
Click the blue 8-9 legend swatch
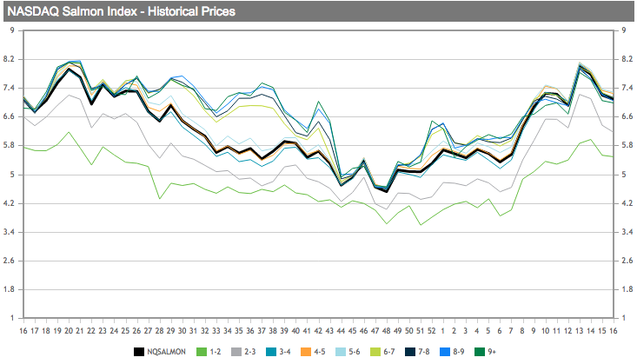pos(445,352)
